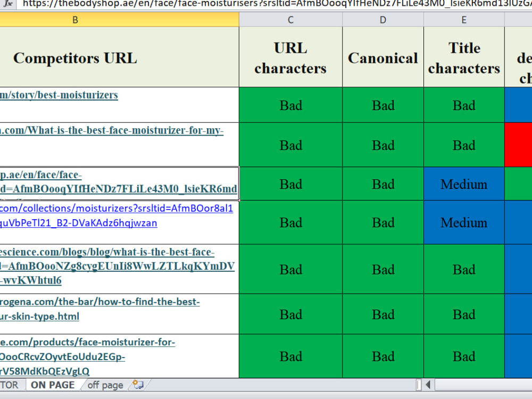532x399 pixels.
Task: Select URL characters Bad in p.ae/en/face row
Action: tap(291, 184)
